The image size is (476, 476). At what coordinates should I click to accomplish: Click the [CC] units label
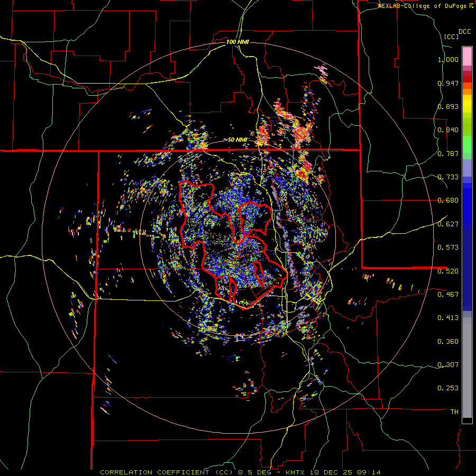pyautogui.click(x=451, y=36)
